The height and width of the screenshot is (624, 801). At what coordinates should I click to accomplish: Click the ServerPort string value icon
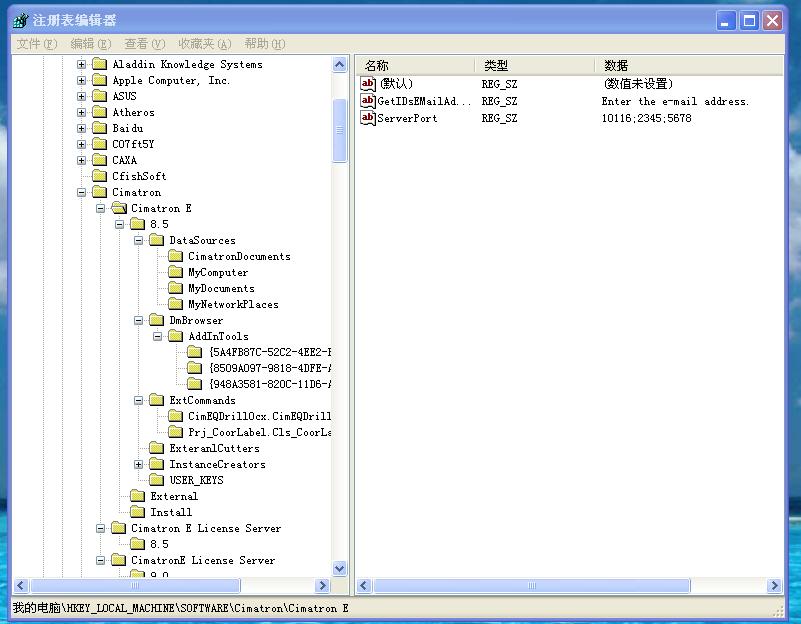(x=368, y=118)
